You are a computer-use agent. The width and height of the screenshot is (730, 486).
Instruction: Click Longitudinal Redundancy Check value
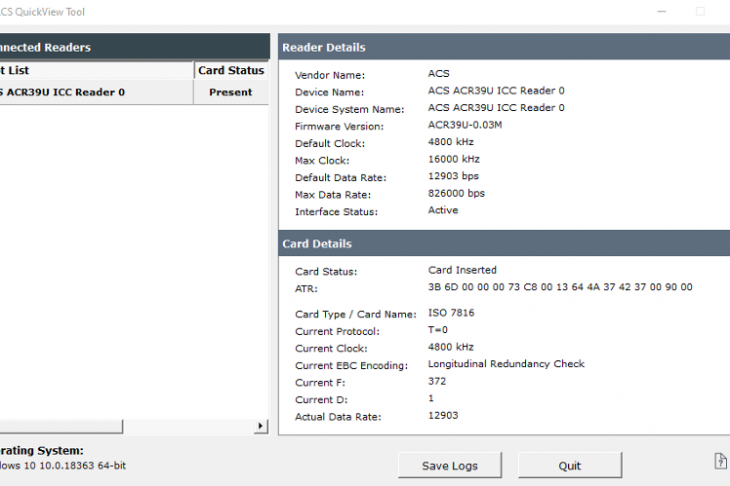(x=506, y=364)
